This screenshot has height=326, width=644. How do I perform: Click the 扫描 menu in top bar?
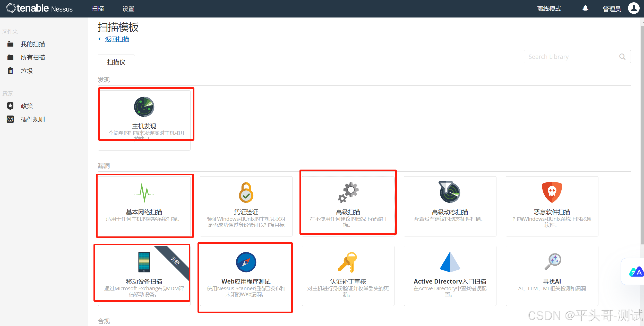(98, 9)
